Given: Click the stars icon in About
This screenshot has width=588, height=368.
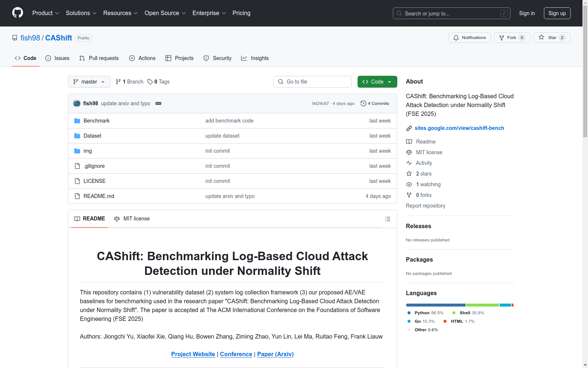Looking at the screenshot, I should pyautogui.click(x=409, y=174).
